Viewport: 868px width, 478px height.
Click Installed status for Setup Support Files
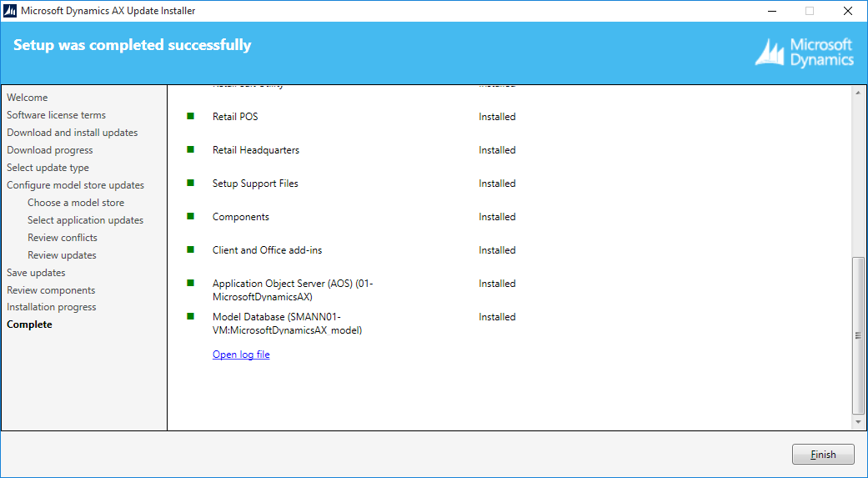point(497,184)
